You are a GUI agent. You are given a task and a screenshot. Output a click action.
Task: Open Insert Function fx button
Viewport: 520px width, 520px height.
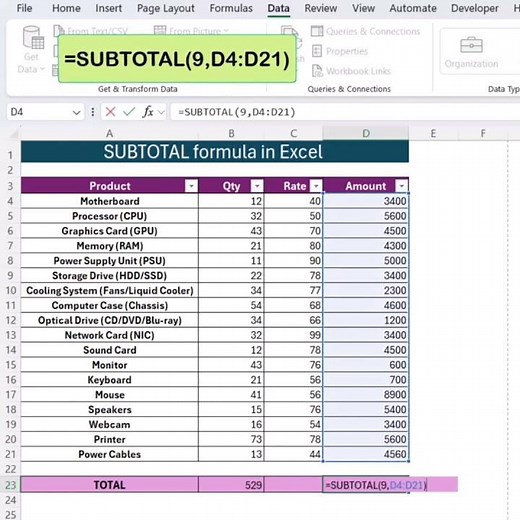pyautogui.click(x=148, y=112)
